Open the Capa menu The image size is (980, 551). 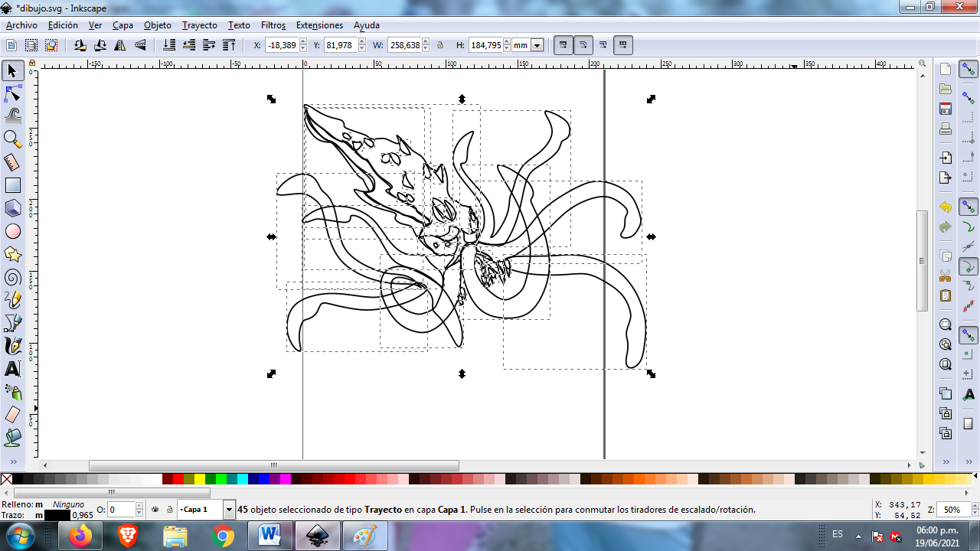coord(122,25)
